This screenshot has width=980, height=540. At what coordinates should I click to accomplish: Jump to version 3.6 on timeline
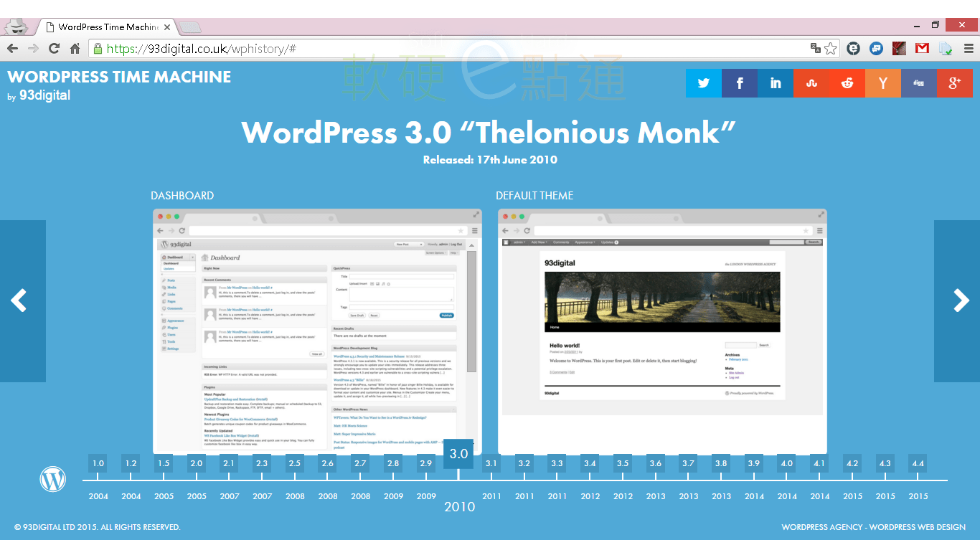656,463
